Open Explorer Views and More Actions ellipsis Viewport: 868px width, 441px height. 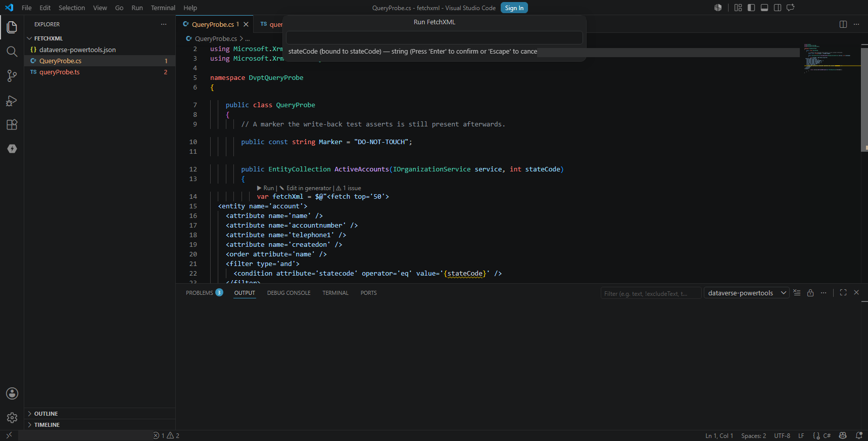(x=164, y=24)
